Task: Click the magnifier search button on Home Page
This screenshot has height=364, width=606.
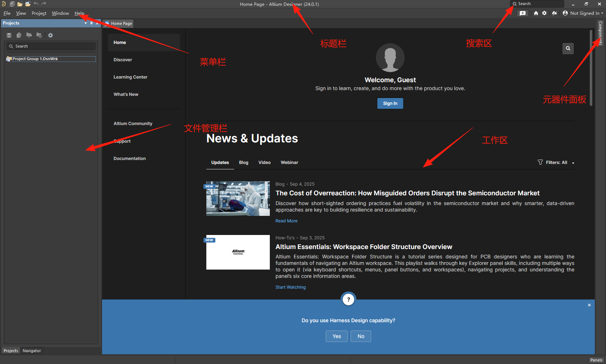Action: [x=568, y=48]
